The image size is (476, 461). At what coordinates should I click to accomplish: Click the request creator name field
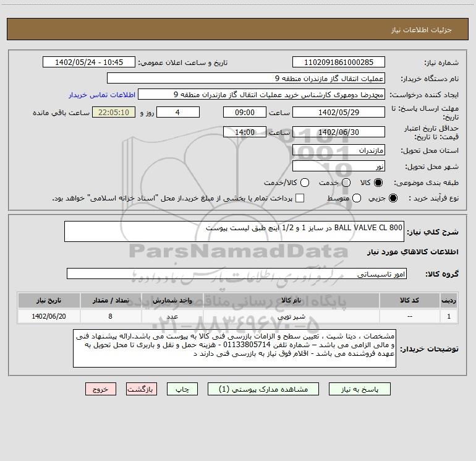point(261,94)
